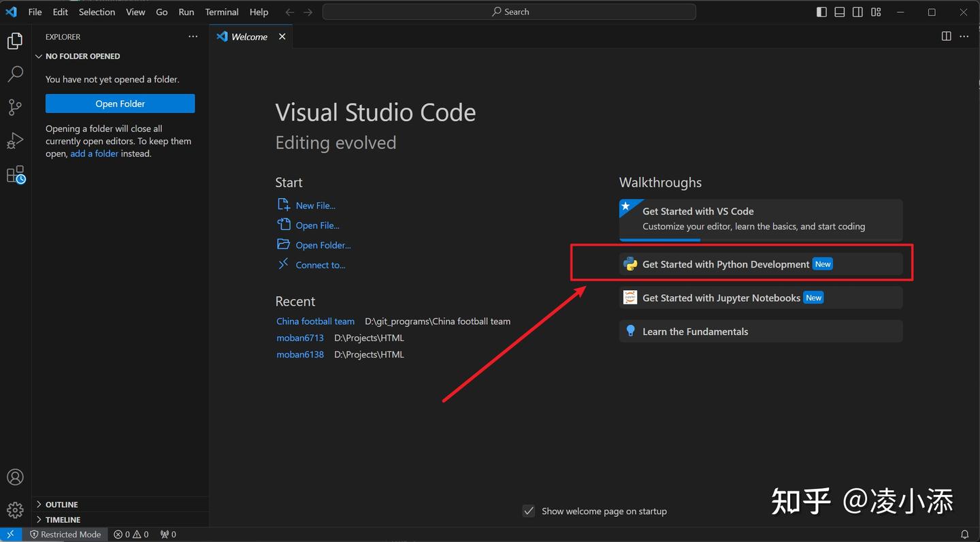
Task: Open Source Control view
Action: pos(15,107)
